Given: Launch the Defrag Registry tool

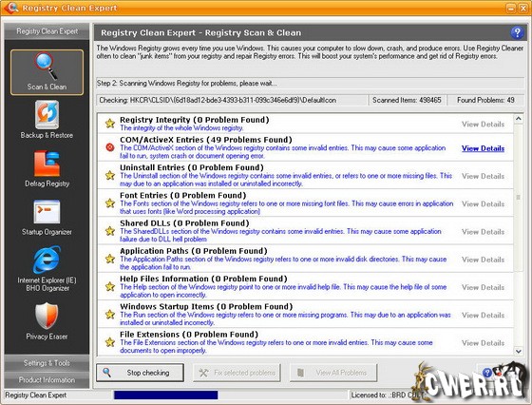Looking at the screenshot, I should [x=47, y=168].
